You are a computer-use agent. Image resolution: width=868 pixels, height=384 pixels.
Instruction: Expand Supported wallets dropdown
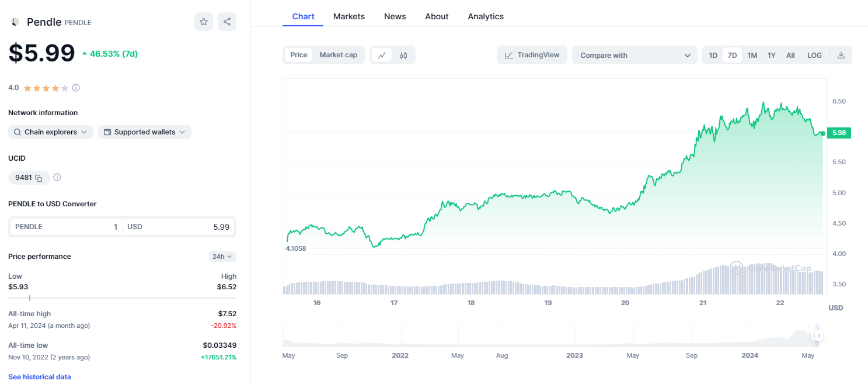tap(145, 132)
